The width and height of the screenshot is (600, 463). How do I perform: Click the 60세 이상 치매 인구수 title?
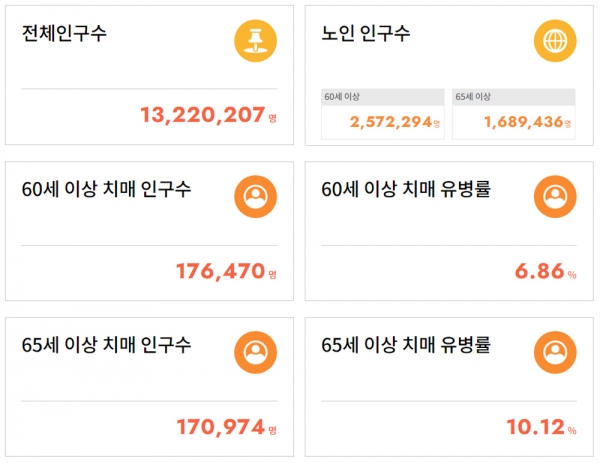point(106,189)
